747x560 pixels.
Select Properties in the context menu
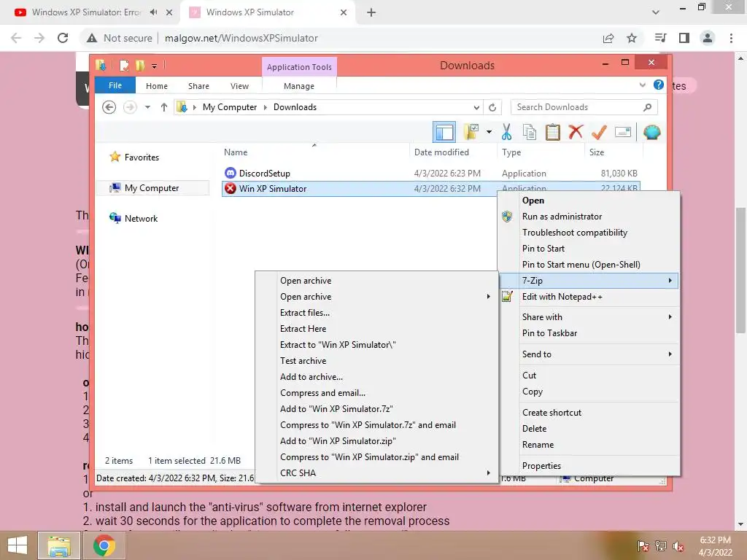click(541, 466)
